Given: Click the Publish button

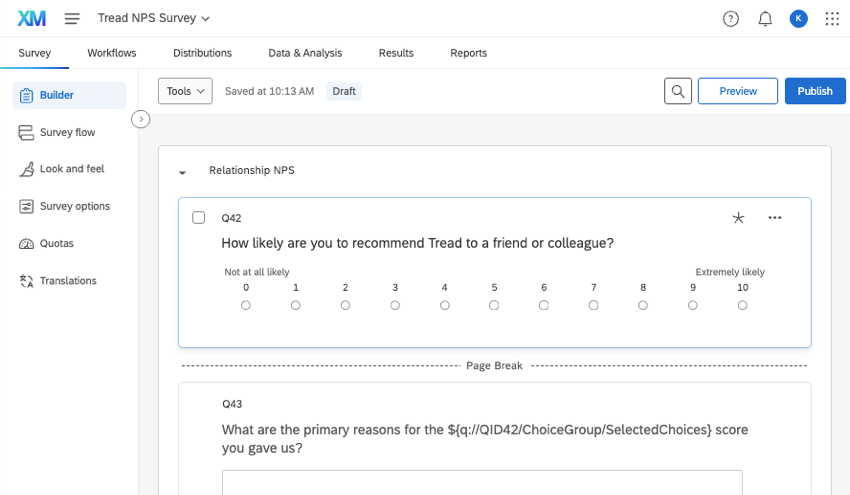Looking at the screenshot, I should 815,91.
